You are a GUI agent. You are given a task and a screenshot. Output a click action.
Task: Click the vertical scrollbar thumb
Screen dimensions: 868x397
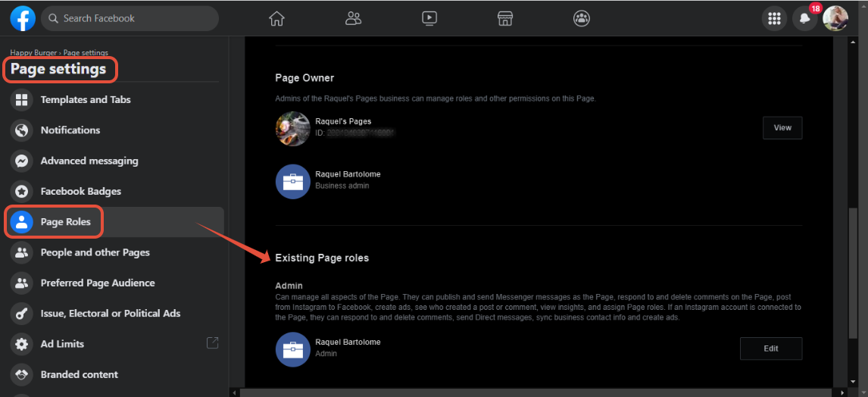pos(853,272)
